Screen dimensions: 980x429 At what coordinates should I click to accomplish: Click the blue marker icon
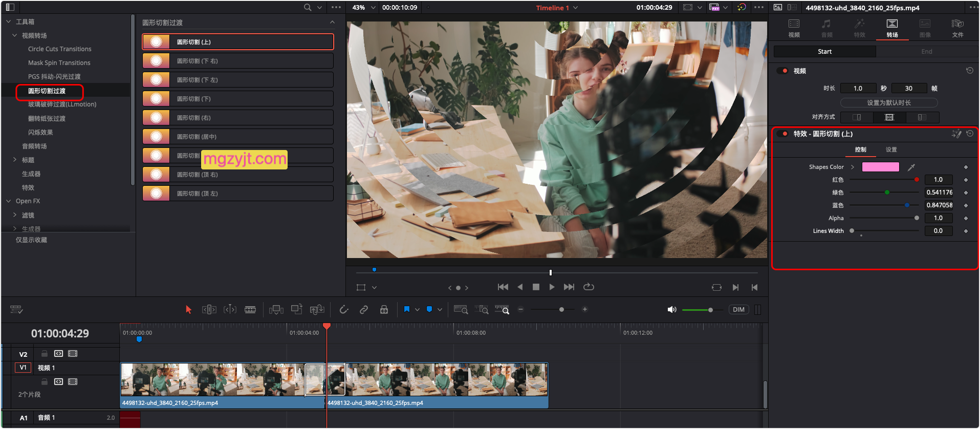coord(429,309)
